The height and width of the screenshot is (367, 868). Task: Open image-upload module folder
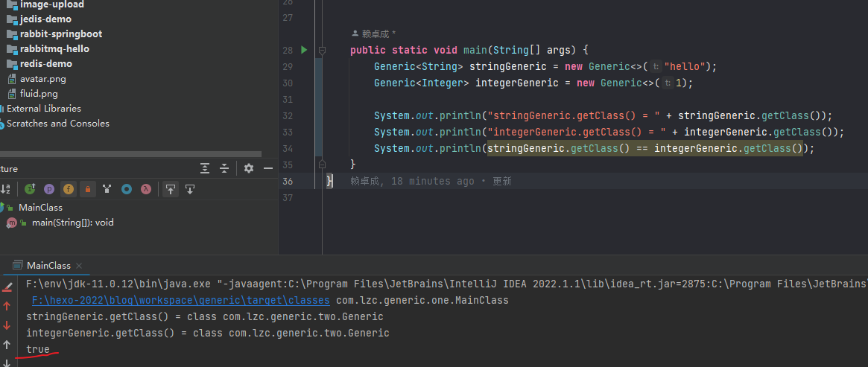(52, 4)
